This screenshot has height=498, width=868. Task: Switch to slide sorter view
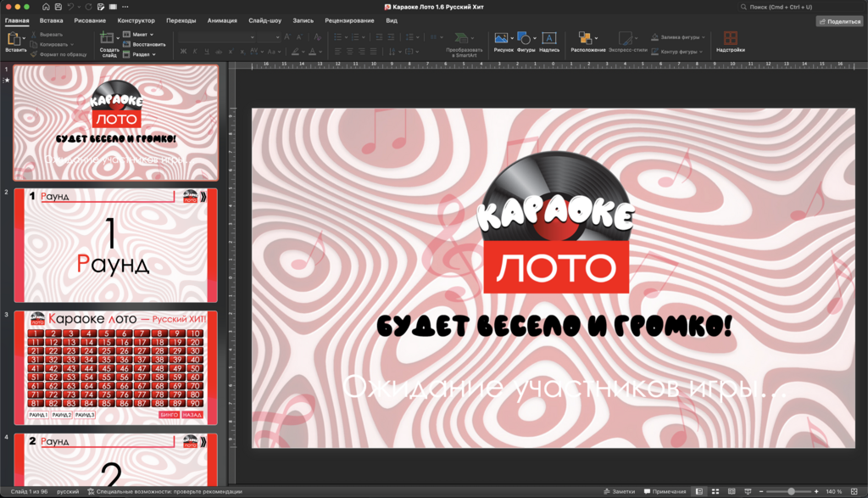715,491
